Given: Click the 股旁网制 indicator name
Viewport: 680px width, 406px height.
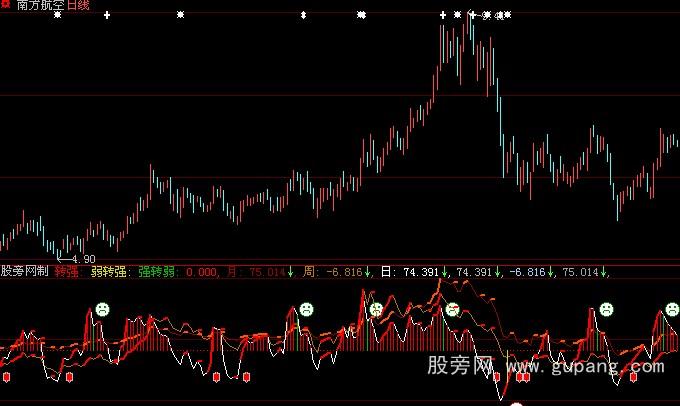Looking at the screenshot, I should click(x=24, y=272).
